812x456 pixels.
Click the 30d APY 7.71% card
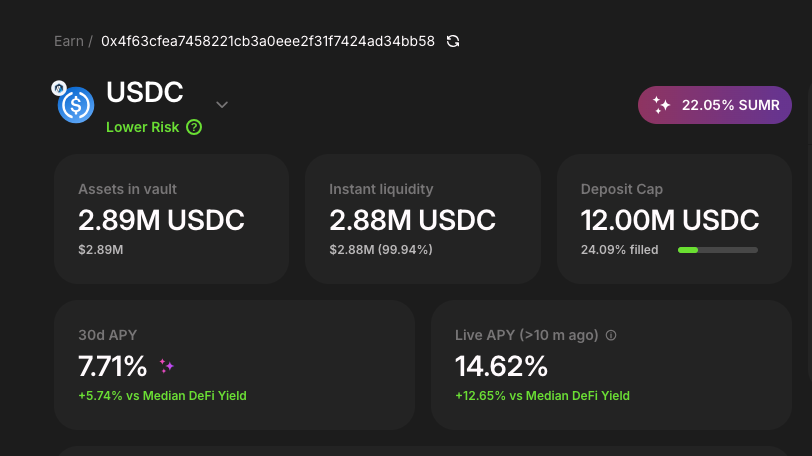(x=234, y=365)
